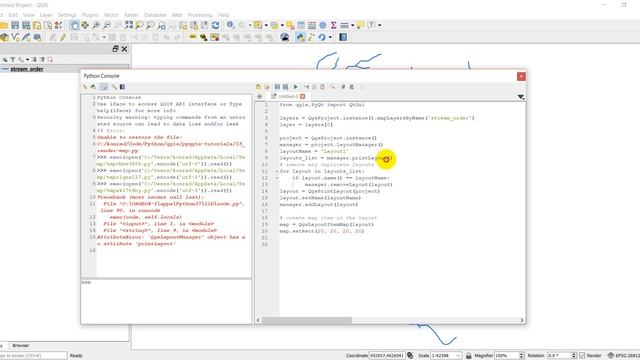This screenshot has height=360, width=640.
Task: Run the script in the editor
Action: (x=296, y=87)
